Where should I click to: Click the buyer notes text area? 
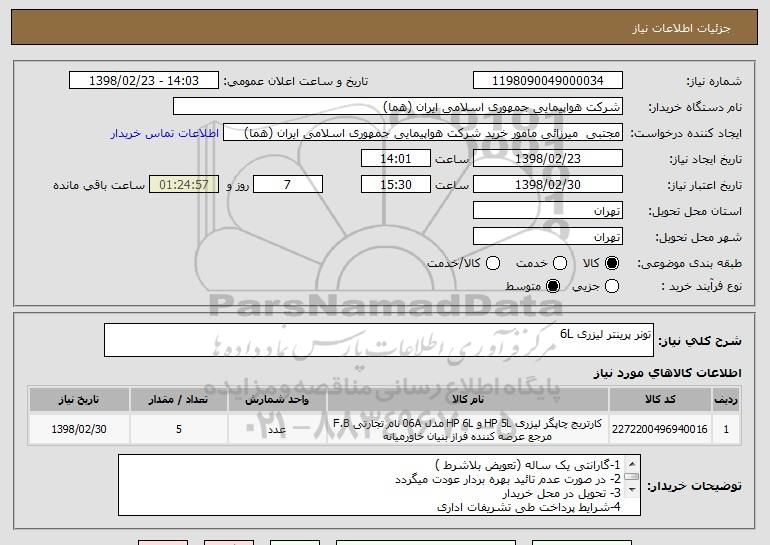(x=379, y=485)
